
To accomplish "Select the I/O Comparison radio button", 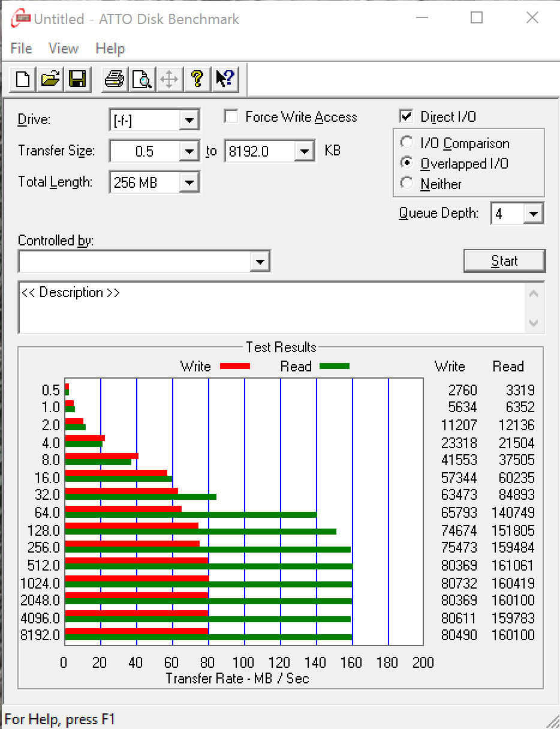I will pyautogui.click(x=407, y=143).
